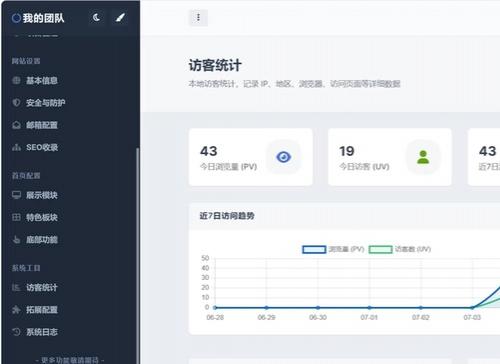Click the sidebar vertical scrollbar
The height and width of the screenshot is (364, 500).
(137, 255)
